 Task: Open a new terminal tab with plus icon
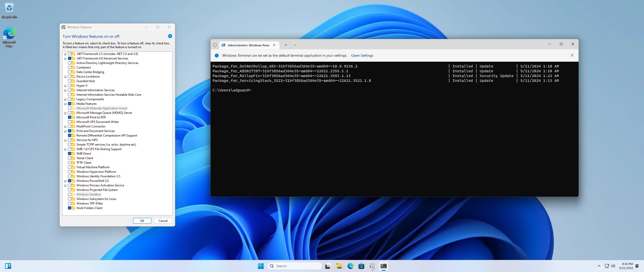click(x=286, y=45)
